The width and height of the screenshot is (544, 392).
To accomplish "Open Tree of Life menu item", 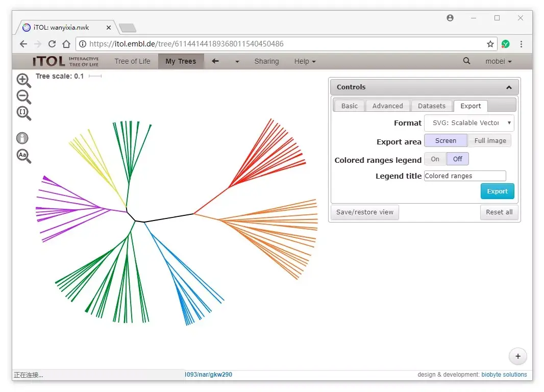I will pos(132,61).
